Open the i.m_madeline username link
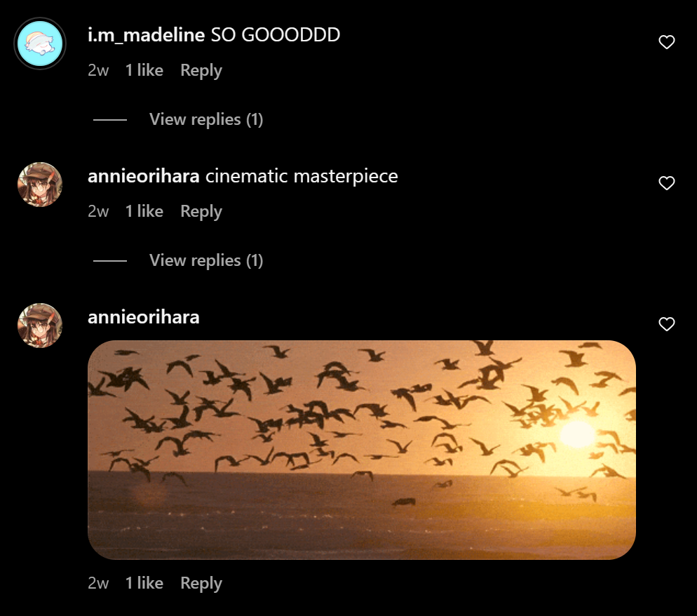The image size is (697, 616). click(147, 34)
